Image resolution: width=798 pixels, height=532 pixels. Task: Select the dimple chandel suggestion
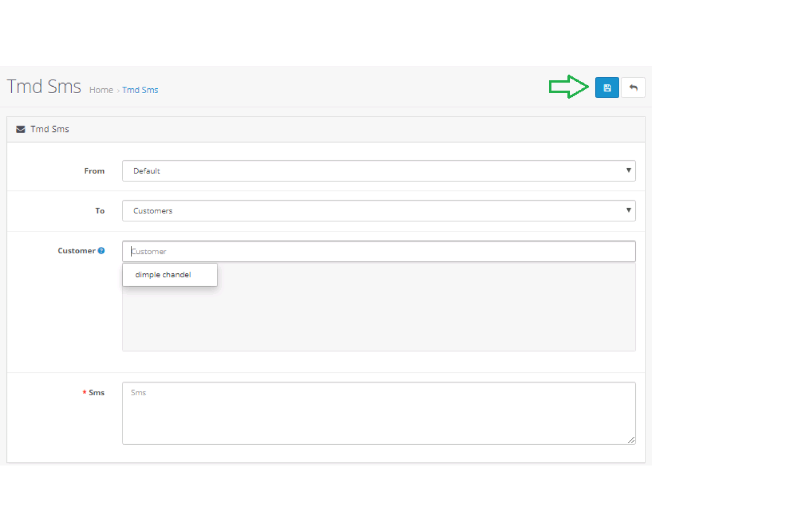[x=170, y=275]
